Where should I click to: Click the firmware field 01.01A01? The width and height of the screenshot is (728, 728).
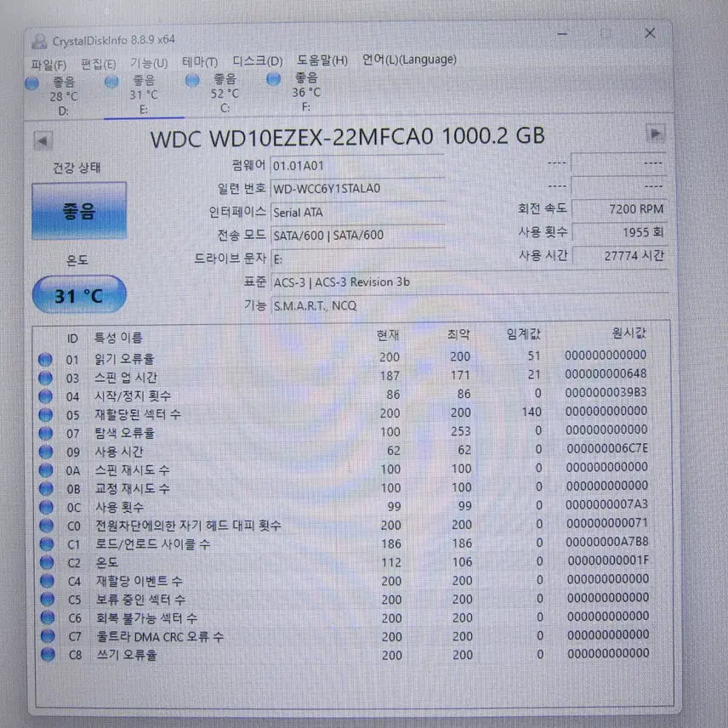click(x=357, y=166)
